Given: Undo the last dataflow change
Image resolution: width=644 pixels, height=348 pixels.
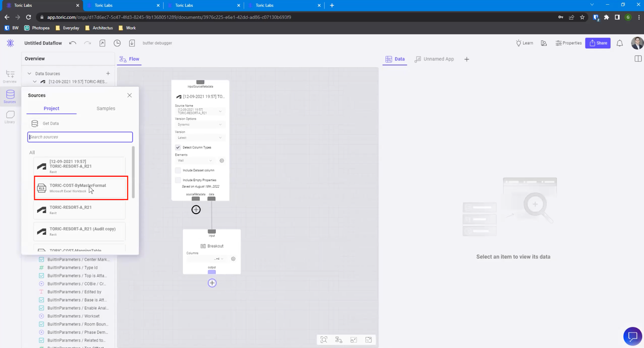Looking at the screenshot, I should tap(72, 43).
